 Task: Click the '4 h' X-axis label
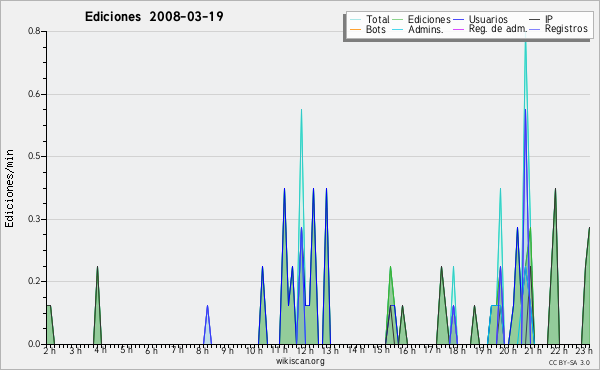pos(100,350)
